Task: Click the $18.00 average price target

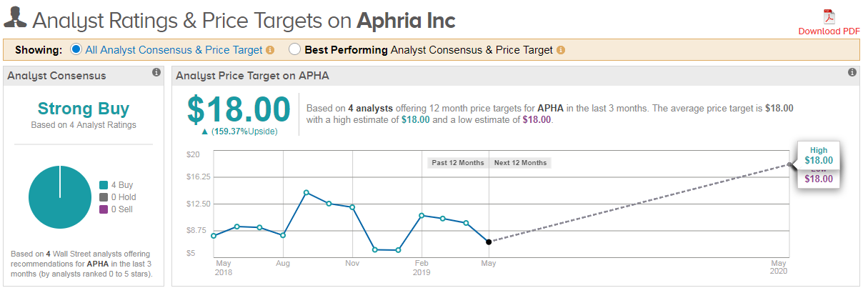Action: pos(239,110)
